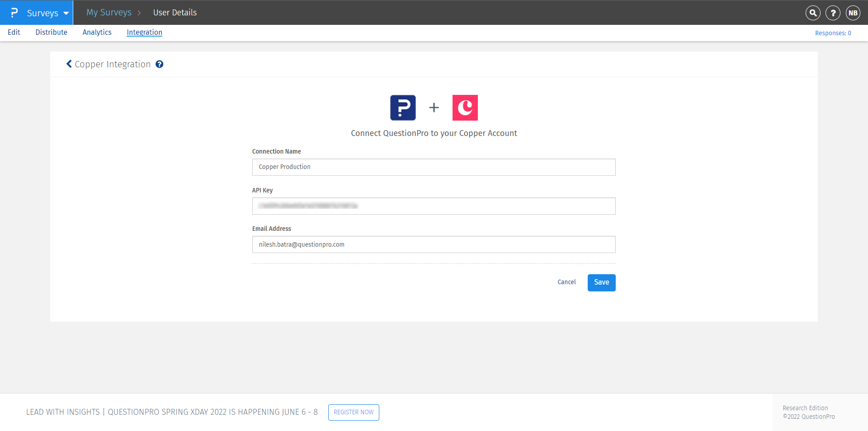Click the QuestionPro P icon in connection graphic
The width and height of the screenshot is (868, 431).
[403, 108]
